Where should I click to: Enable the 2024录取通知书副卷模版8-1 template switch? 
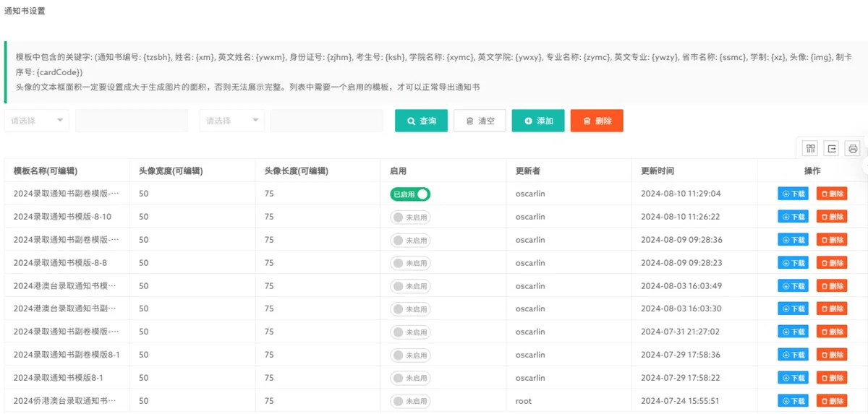tap(410, 355)
